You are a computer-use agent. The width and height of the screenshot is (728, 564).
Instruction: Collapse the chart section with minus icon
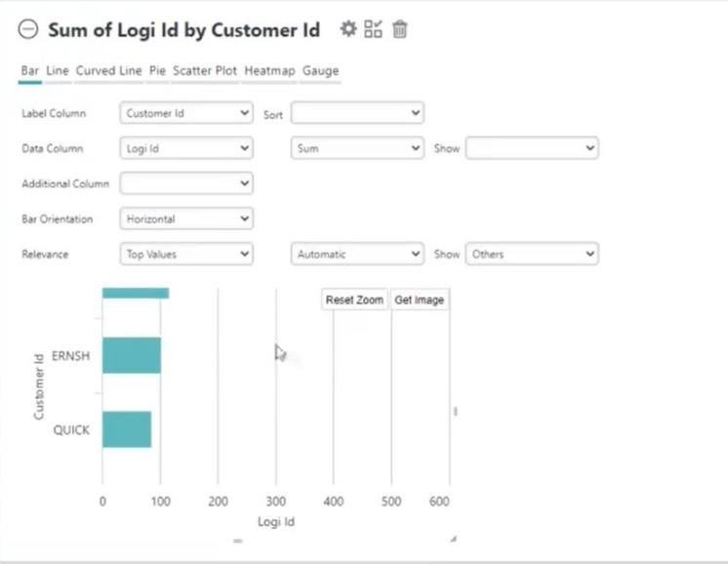click(28, 29)
